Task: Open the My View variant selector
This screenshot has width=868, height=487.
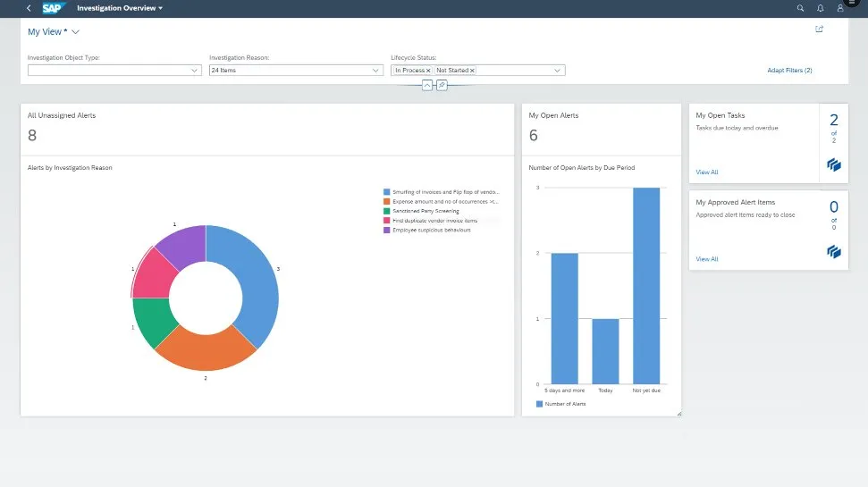Action: 75,32
